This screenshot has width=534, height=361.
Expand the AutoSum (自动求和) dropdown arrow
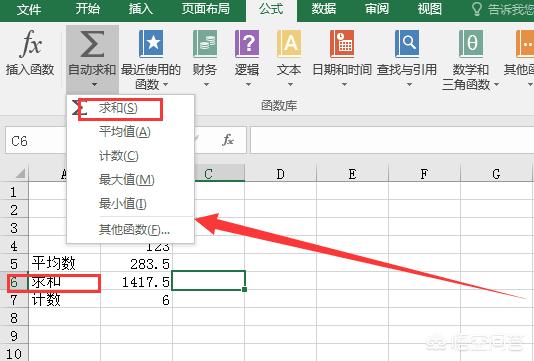pyautogui.click(x=94, y=84)
